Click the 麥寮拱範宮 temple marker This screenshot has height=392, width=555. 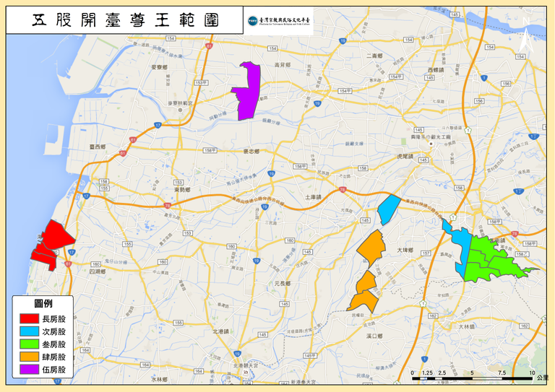[180, 110]
